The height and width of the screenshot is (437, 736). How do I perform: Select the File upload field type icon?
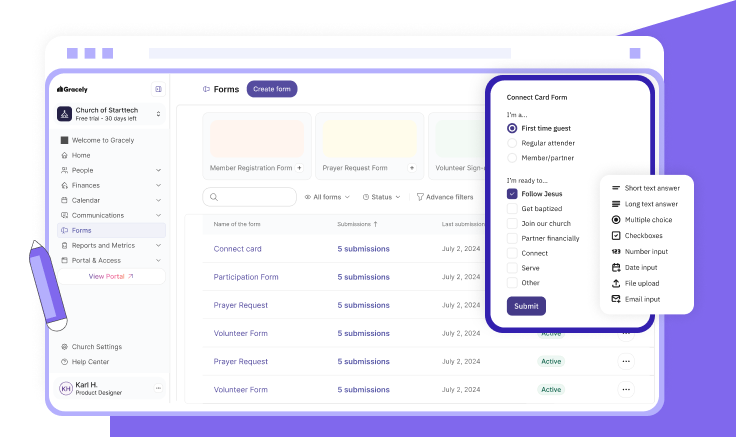pyautogui.click(x=616, y=284)
